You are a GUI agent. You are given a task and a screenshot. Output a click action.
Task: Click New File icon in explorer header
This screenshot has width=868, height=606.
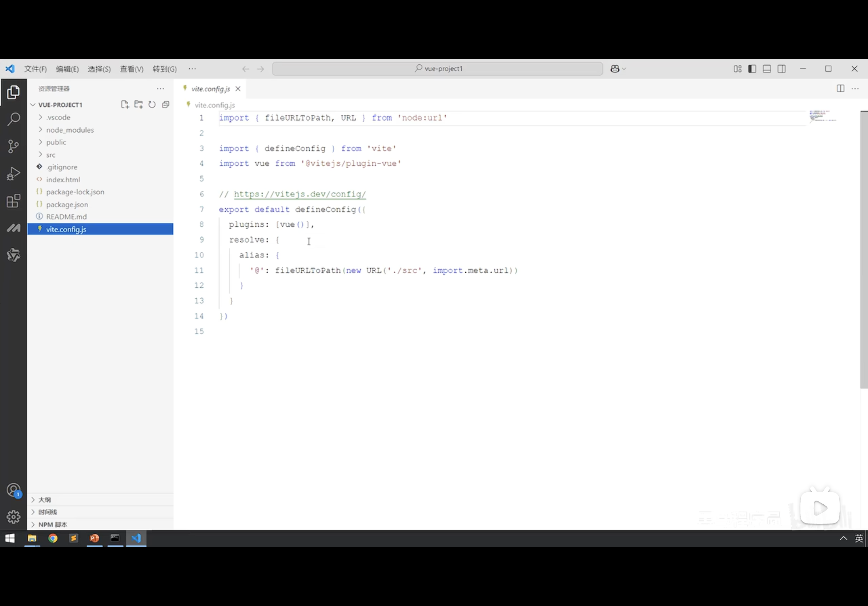point(125,105)
